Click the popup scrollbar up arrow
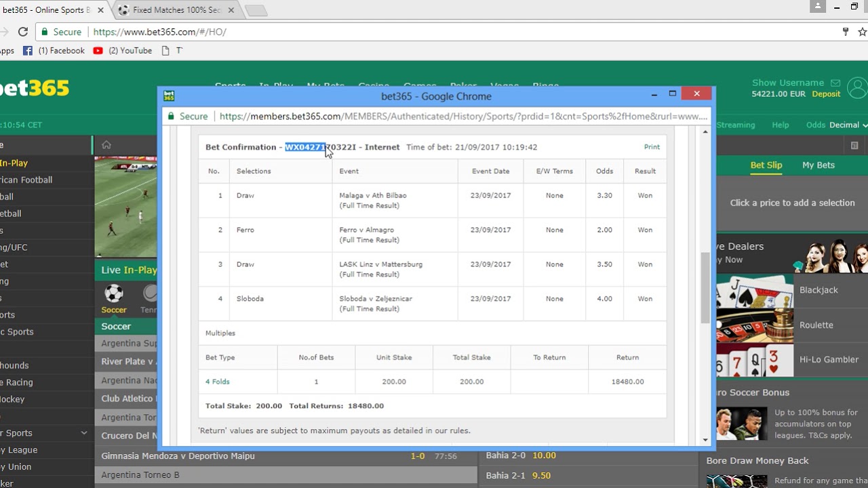 [705, 131]
